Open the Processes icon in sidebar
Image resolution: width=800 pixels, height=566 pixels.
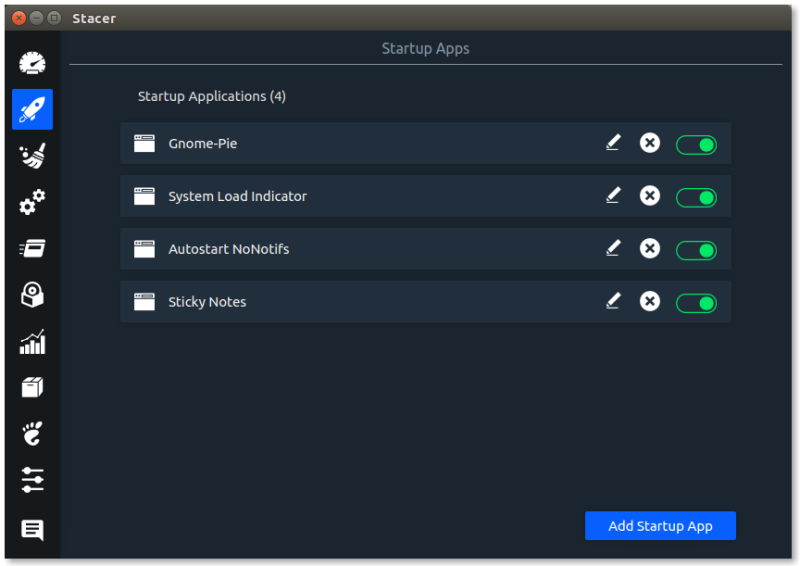coord(32,249)
